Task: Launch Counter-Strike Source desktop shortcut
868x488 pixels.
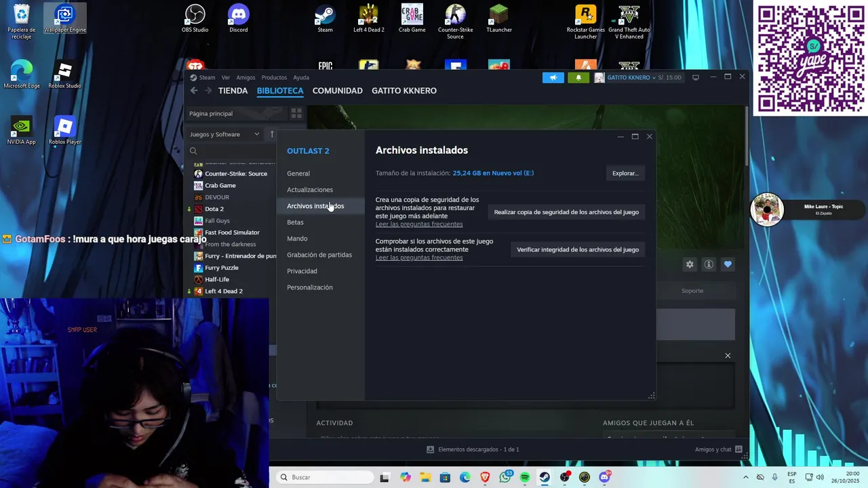Action: (455, 22)
